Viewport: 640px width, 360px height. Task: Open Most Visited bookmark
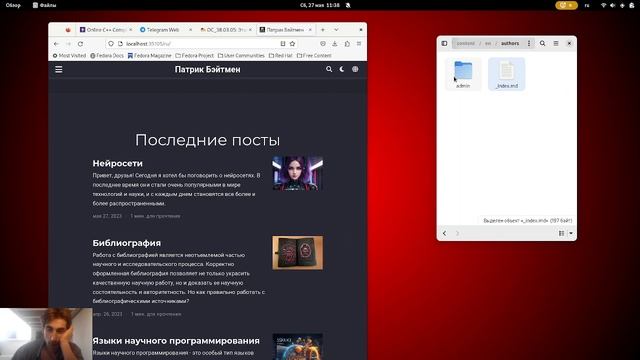tap(69, 56)
